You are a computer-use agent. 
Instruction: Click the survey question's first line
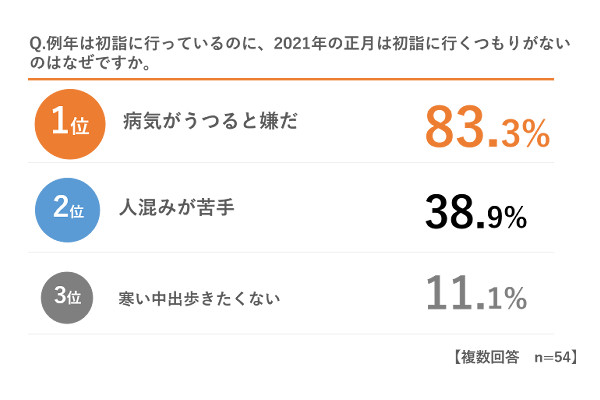point(300,43)
